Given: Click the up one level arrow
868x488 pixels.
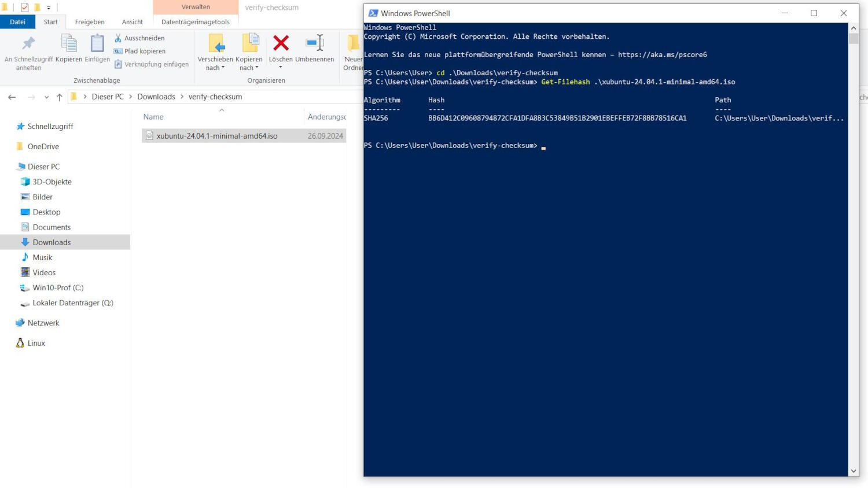Looking at the screenshot, I should pyautogui.click(x=59, y=97).
